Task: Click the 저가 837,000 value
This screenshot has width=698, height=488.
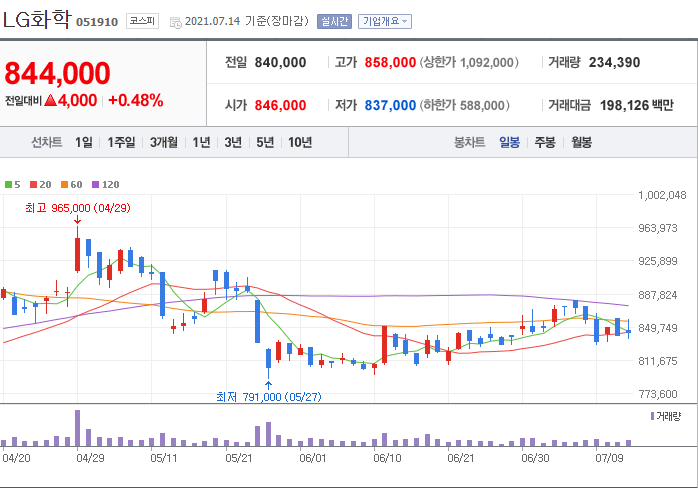Action: pos(390,106)
